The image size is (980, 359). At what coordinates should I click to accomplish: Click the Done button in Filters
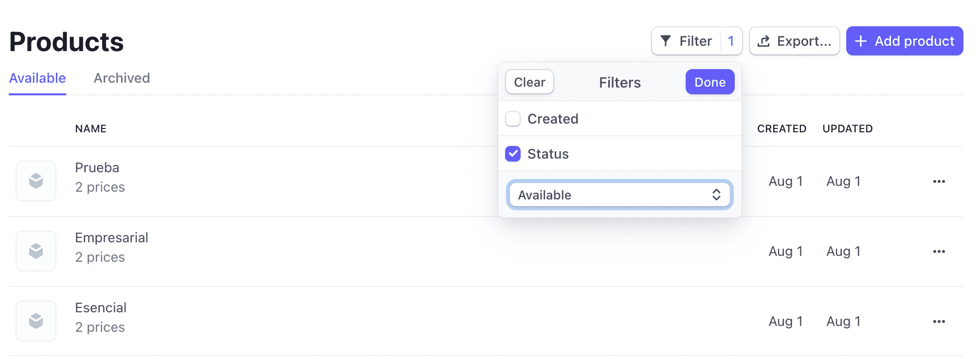coord(709,82)
